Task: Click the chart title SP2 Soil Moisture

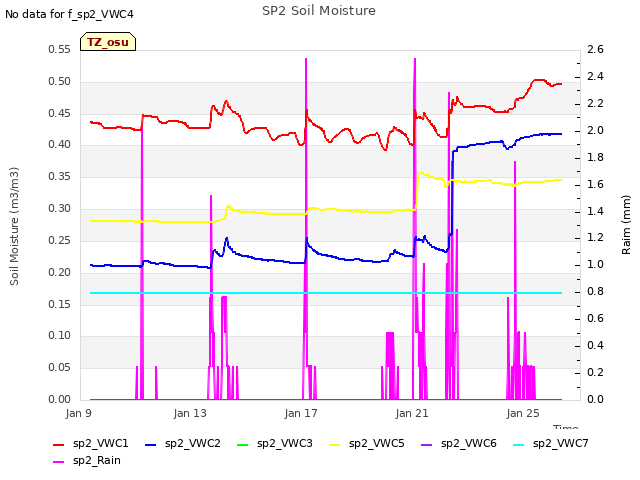Action: pos(319,11)
